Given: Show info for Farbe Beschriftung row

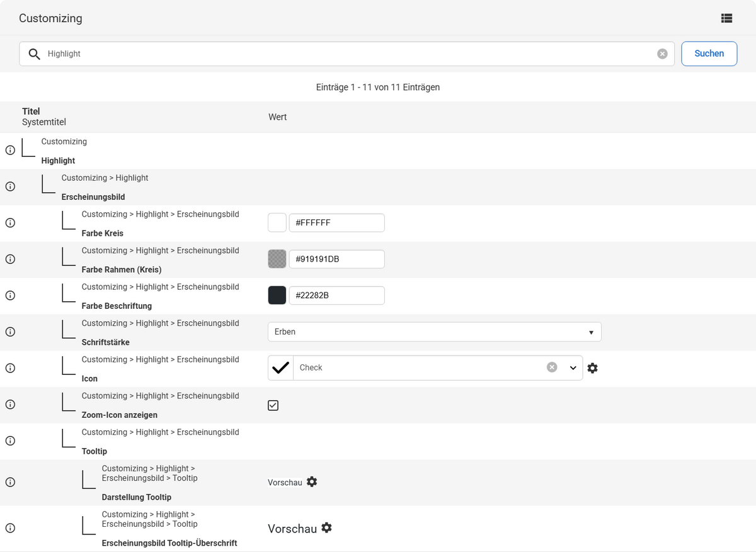Looking at the screenshot, I should [x=10, y=296].
